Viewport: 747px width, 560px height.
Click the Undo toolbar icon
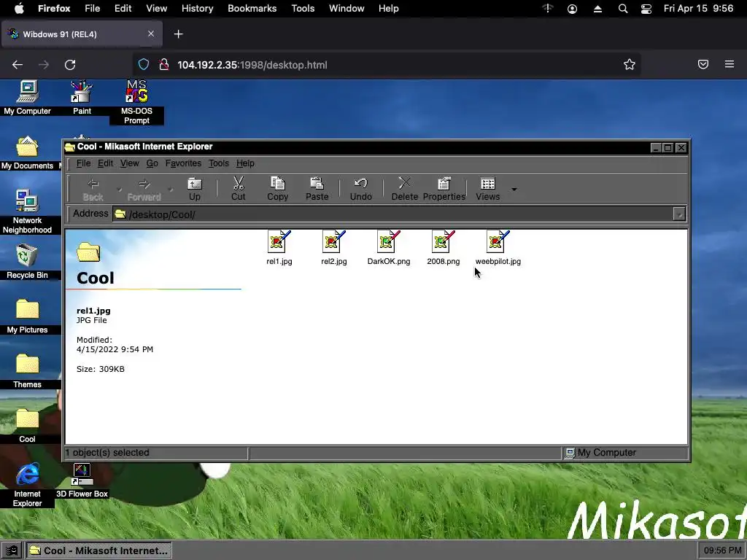[x=360, y=189]
